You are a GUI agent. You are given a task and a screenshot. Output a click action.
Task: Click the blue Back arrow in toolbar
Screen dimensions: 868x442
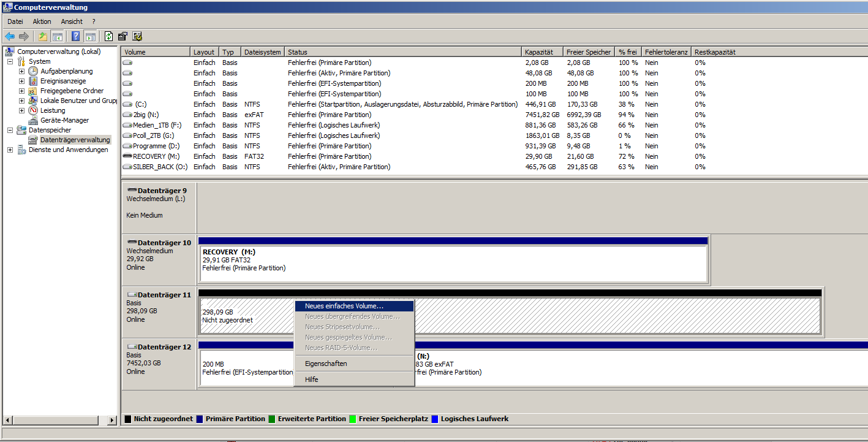10,36
